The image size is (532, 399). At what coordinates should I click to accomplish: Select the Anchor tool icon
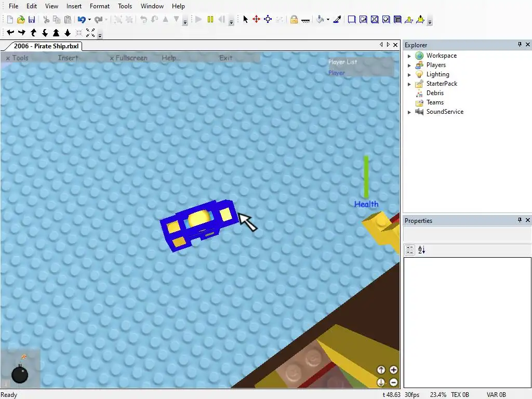tap(305, 20)
